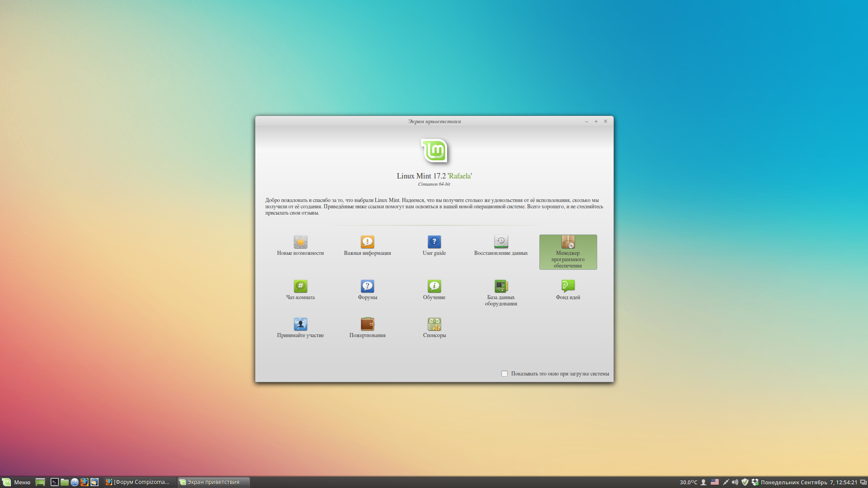Toggle 'Показывать это окно при загрузке' checkbox
868x488 pixels.
[x=505, y=374]
